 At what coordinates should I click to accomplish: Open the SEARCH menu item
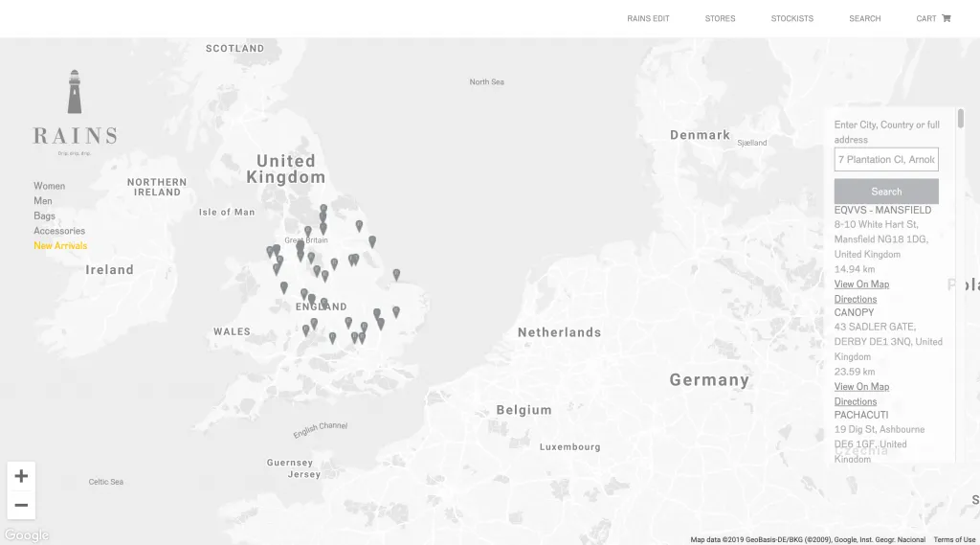pos(864,19)
